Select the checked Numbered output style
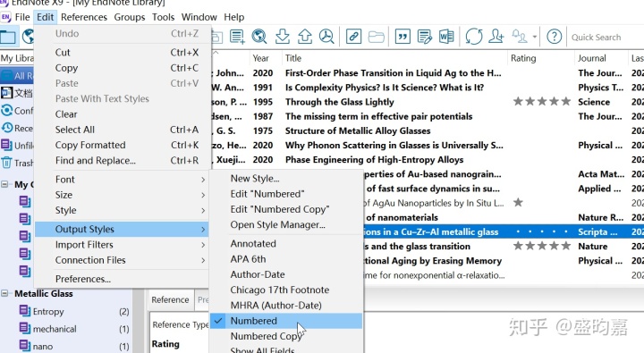This screenshot has width=644, height=353. (x=286, y=321)
